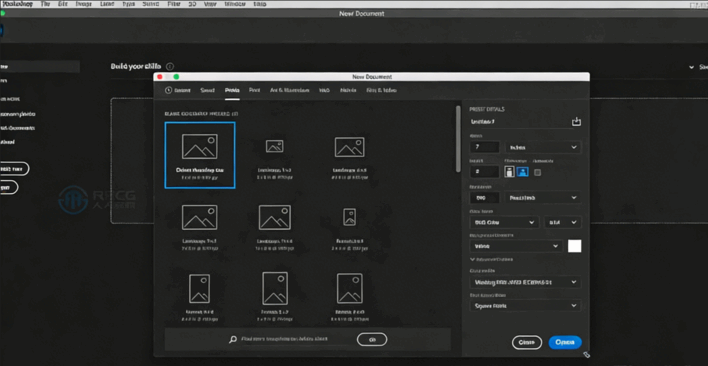Click the preset list vertical scrollbar
Screen dimensions: 708x366
point(458,139)
